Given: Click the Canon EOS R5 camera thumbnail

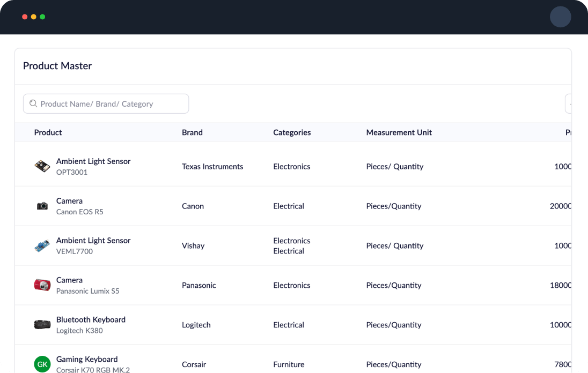Looking at the screenshot, I should click(x=42, y=206).
